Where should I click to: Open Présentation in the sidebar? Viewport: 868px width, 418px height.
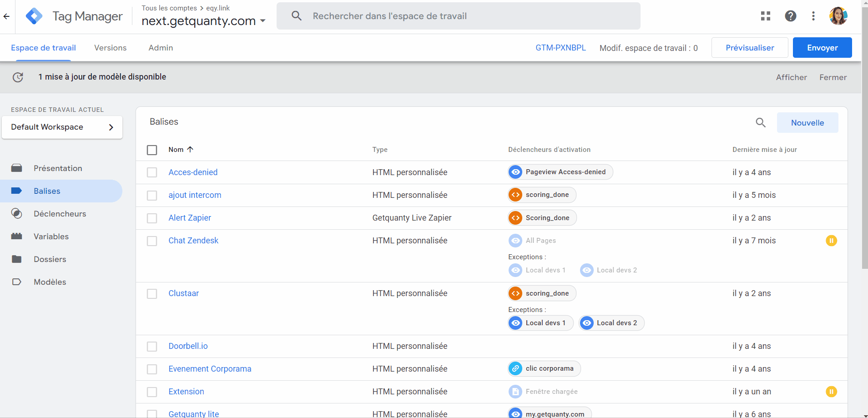pyautogui.click(x=61, y=168)
